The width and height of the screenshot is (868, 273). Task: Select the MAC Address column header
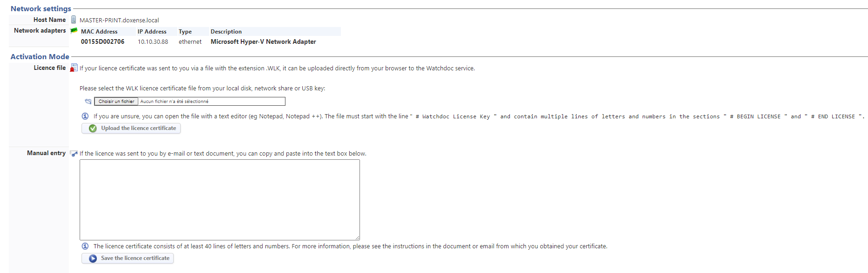[99, 32]
